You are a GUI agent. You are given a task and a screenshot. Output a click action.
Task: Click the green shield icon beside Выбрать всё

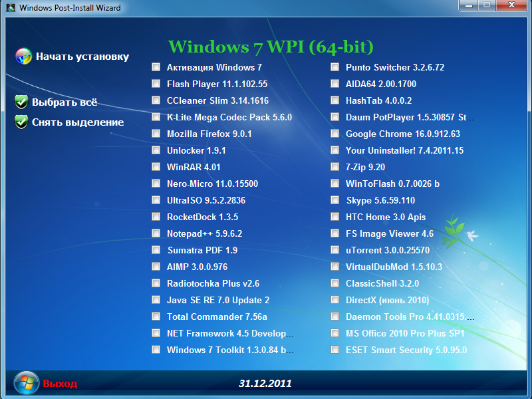point(21,102)
